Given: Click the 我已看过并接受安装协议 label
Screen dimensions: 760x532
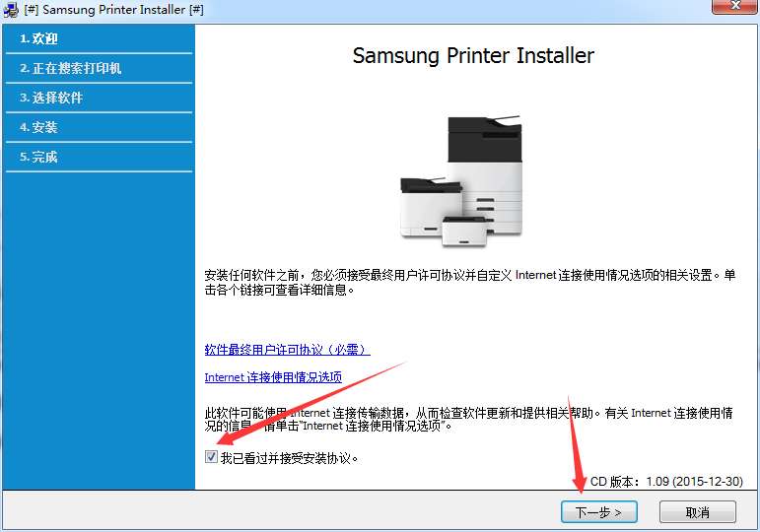Looking at the screenshot, I should pyautogui.click(x=290, y=458).
